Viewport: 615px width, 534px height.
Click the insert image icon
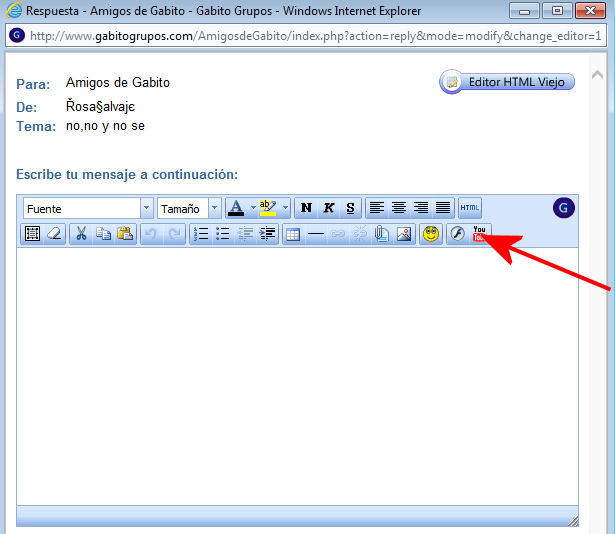pos(404,234)
